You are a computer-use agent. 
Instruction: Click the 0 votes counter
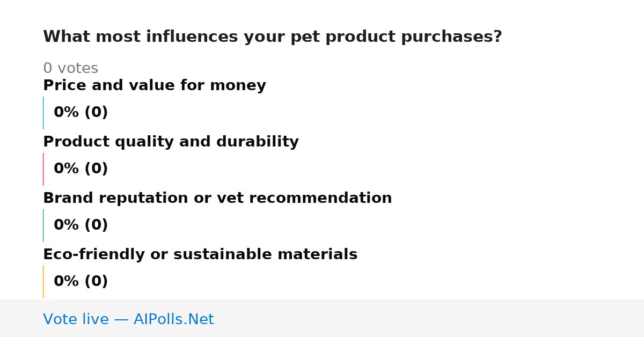pyautogui.click(x=70, y=69)
